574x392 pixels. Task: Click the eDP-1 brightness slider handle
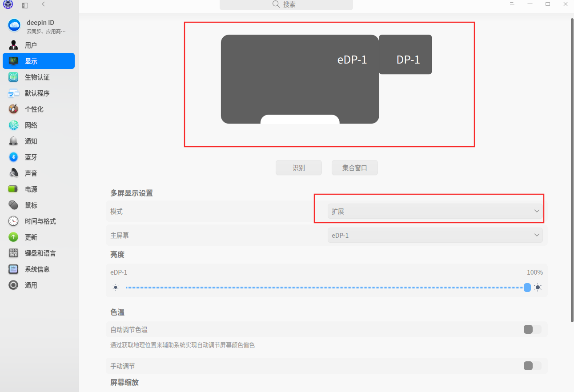[x=527, y=288]
